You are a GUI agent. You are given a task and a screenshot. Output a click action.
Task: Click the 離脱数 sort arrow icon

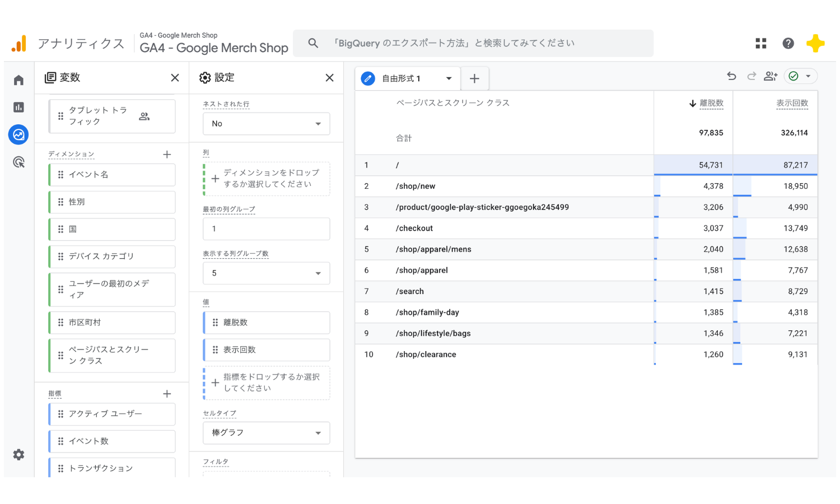(692, 104)
